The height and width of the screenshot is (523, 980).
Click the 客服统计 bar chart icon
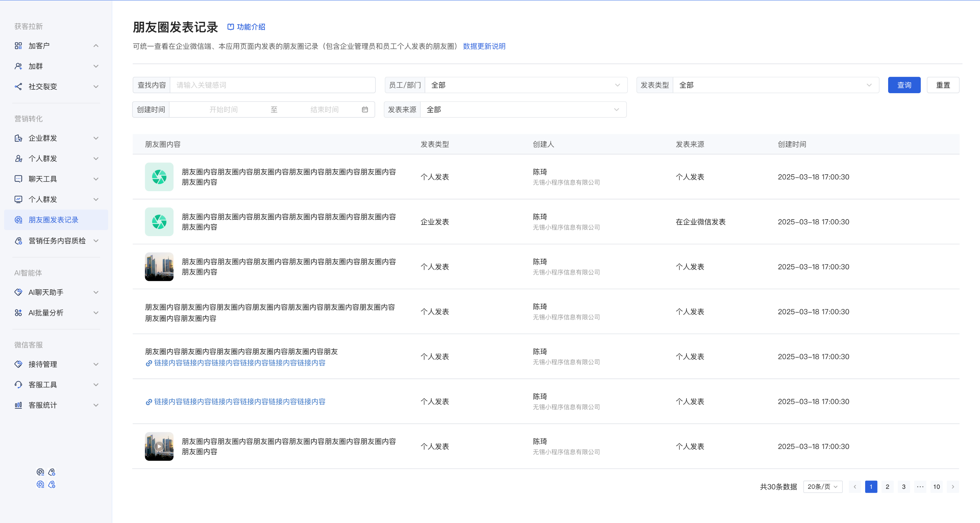(18, 405)
